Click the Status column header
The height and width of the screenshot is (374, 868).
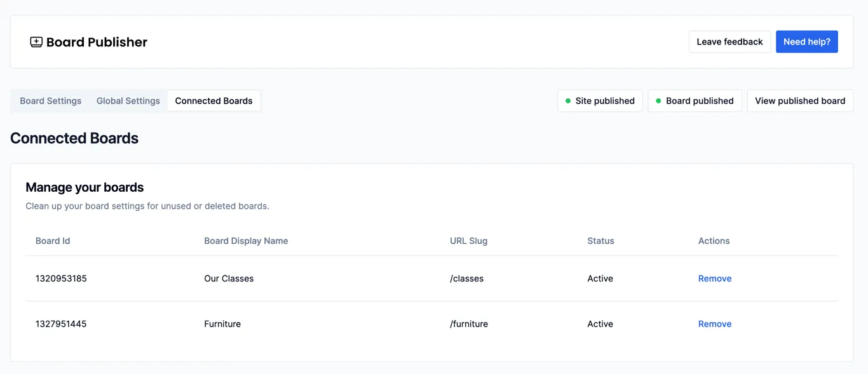pos(600,241)
